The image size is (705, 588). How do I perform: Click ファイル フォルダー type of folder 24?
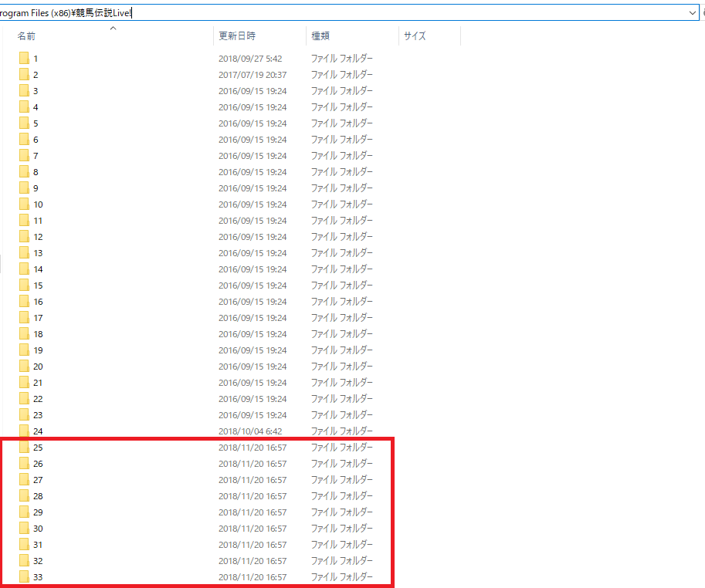[342, 431]
